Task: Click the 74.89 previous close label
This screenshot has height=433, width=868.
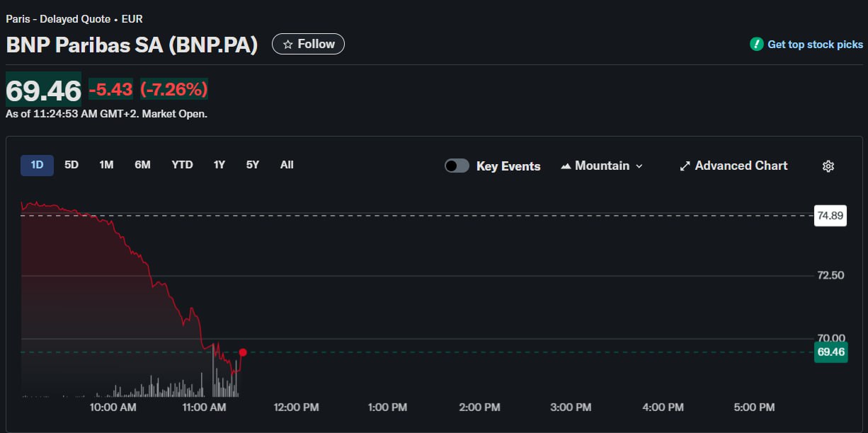Action: (830, 216)
